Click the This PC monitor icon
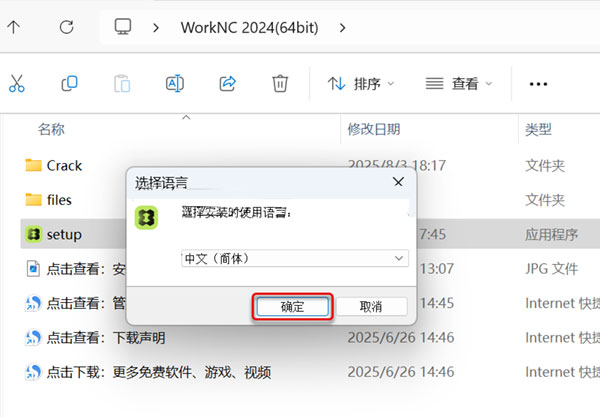This screenshot has width=600, height=417. coord(123,27)
